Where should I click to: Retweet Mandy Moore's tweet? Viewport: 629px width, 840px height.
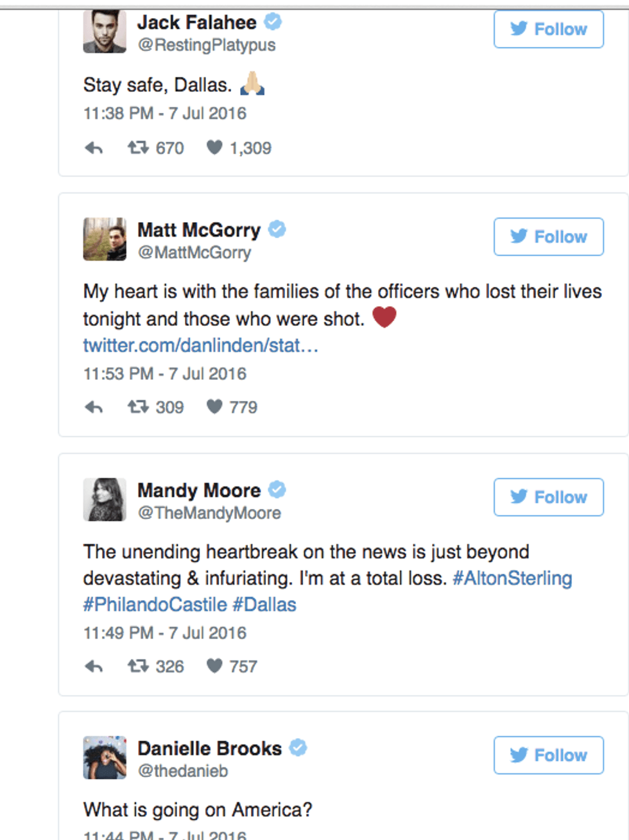click(138, 667)
